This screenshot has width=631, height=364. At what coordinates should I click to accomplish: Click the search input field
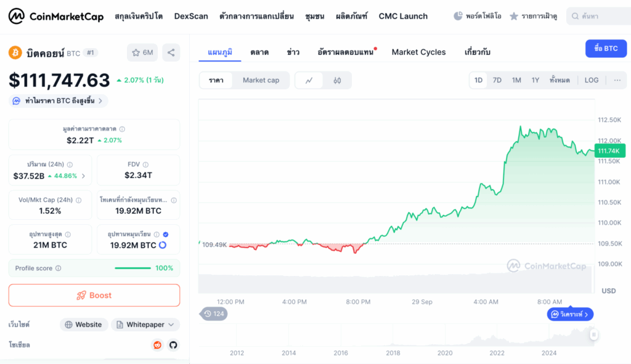[601, 16]
